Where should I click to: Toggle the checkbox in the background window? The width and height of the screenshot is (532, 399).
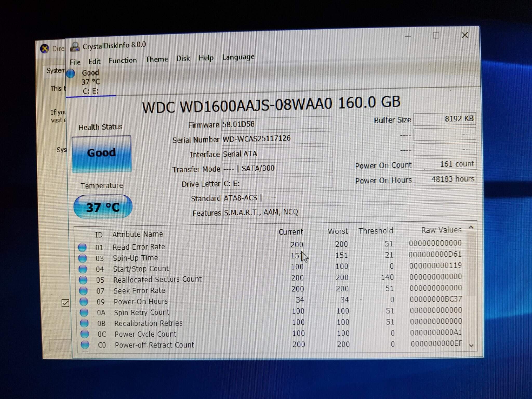coord(65,303)
